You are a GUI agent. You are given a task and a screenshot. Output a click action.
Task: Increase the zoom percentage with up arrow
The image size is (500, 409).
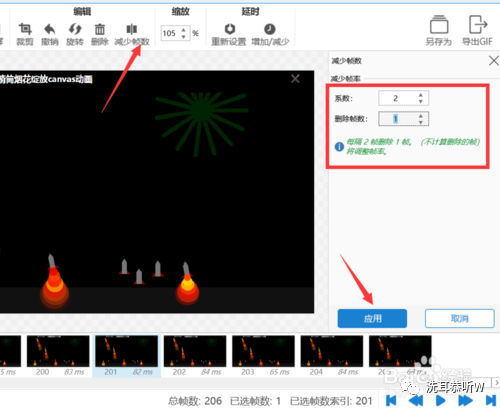(184, 30)
